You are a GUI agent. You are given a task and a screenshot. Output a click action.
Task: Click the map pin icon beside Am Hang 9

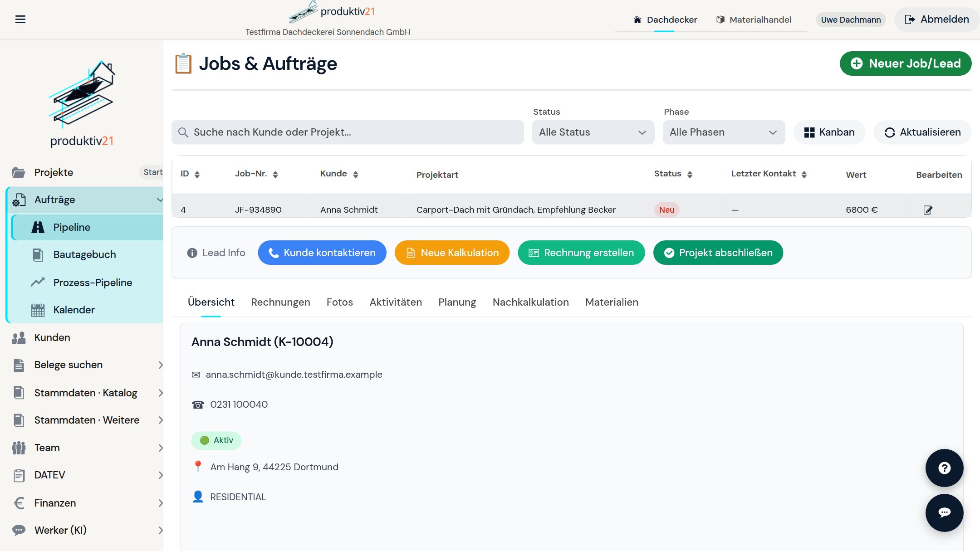[198, 467]
